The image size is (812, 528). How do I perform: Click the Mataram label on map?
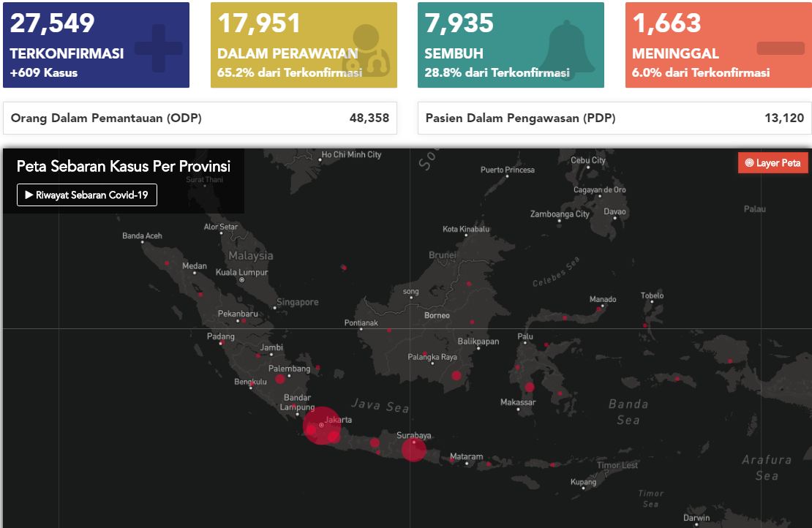point(466,456)
